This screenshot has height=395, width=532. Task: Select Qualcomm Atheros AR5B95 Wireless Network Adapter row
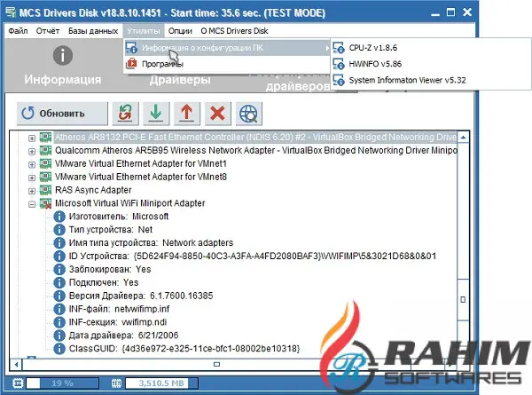coord(256,151)
